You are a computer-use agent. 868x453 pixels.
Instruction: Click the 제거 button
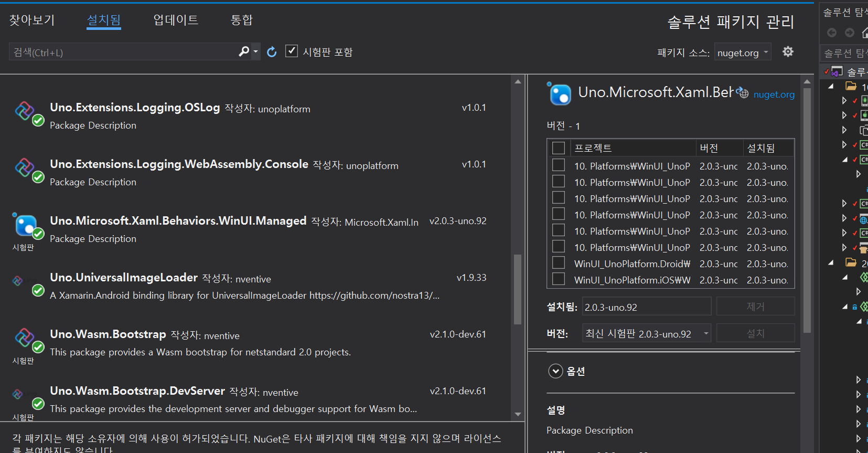(x=756, y=307)
